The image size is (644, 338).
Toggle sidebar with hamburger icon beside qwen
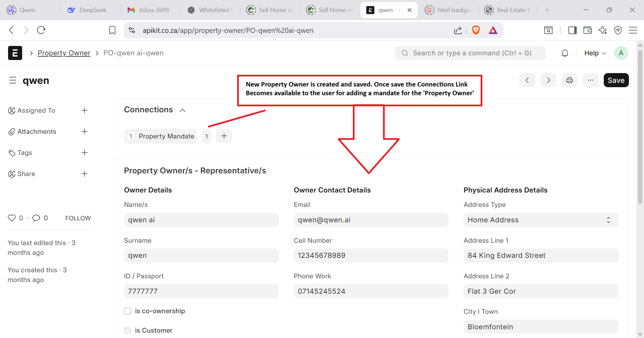(13, 80)
